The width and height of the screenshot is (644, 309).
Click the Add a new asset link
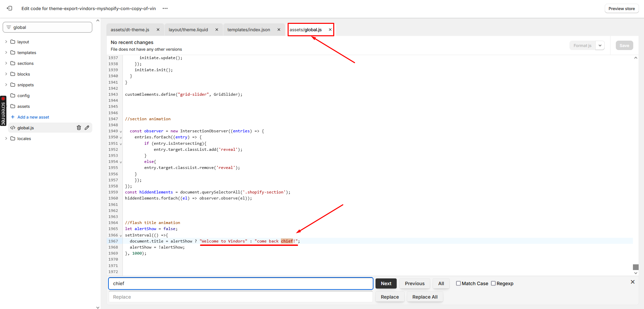pyautogui.click(x=33, y=117)
